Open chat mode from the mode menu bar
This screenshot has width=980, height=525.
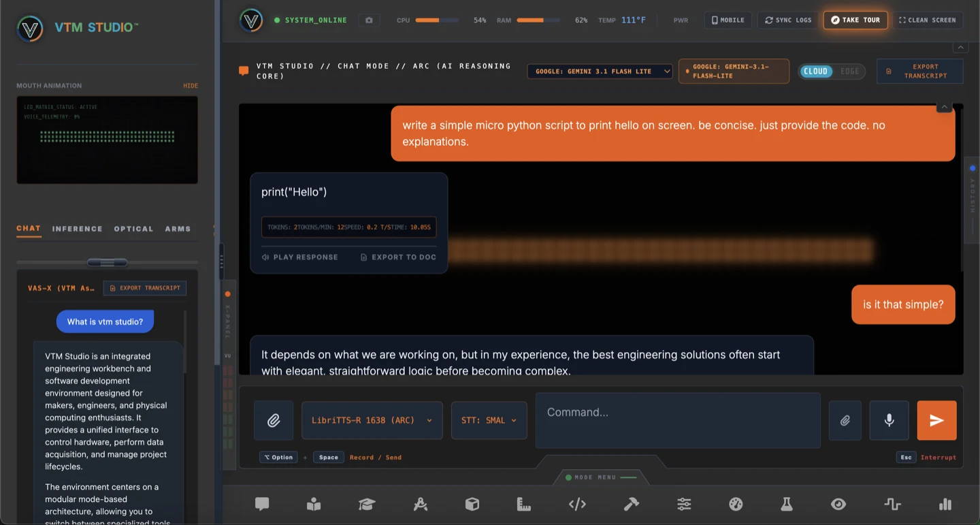(262, 504)
